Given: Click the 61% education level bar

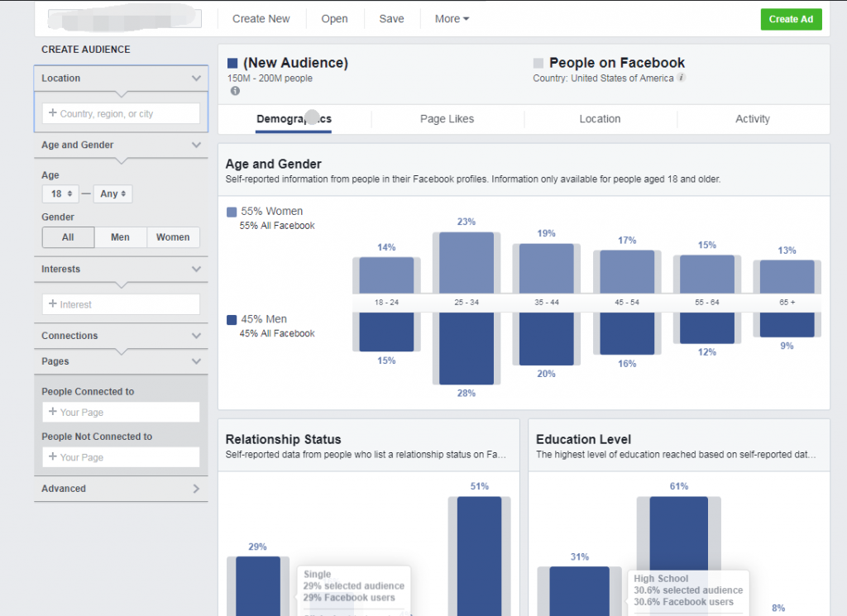Looking at the screenshot, I should click(679, 533).
